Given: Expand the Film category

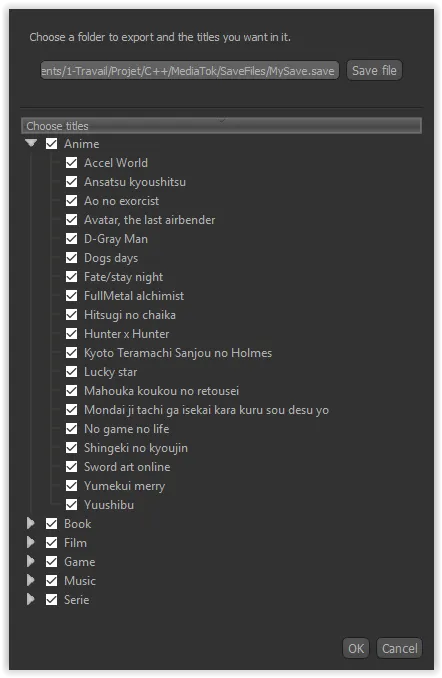Looking at the screenshot, I should pyautogui.click(x=31, y=543).
